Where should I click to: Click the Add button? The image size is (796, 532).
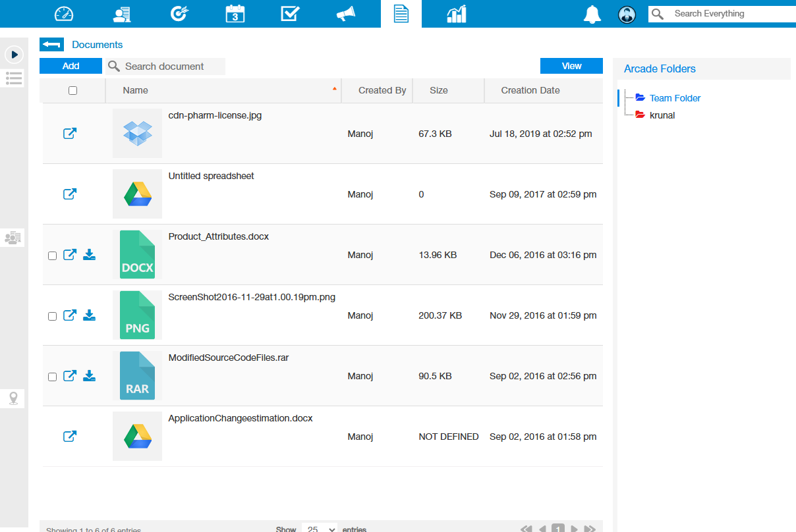pyautogui.click(x=71, y=66)
